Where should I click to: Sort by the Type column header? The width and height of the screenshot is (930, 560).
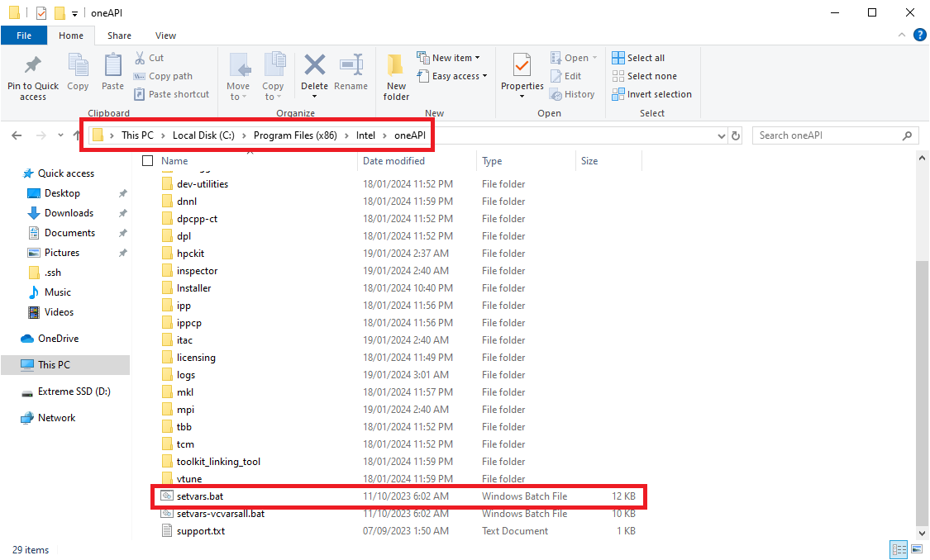[x=526, y=160]
